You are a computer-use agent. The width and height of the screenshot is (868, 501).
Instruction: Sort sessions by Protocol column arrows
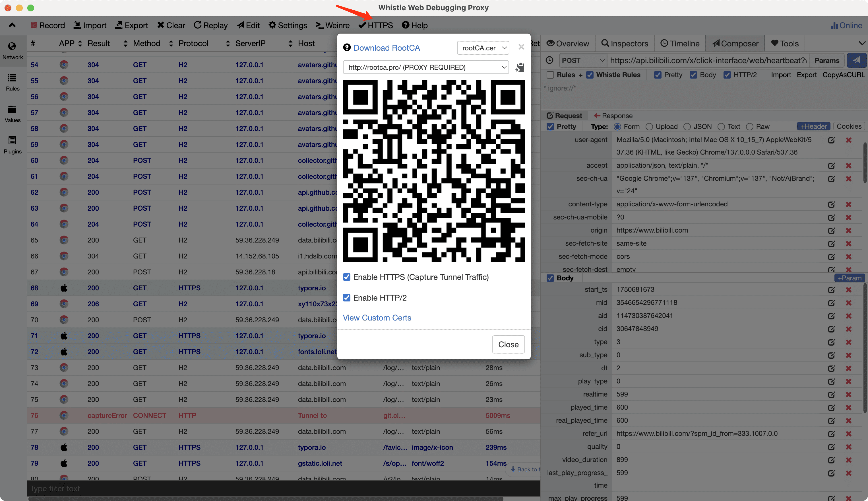coord(228,43)
